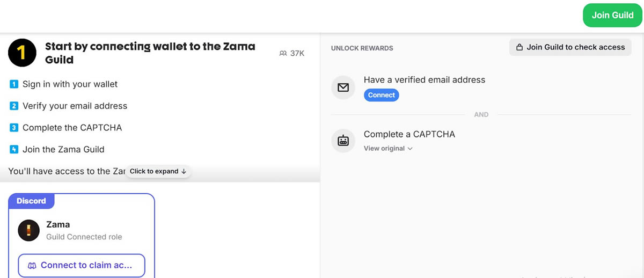Click the blue number 3 step icon

point(14,128)
